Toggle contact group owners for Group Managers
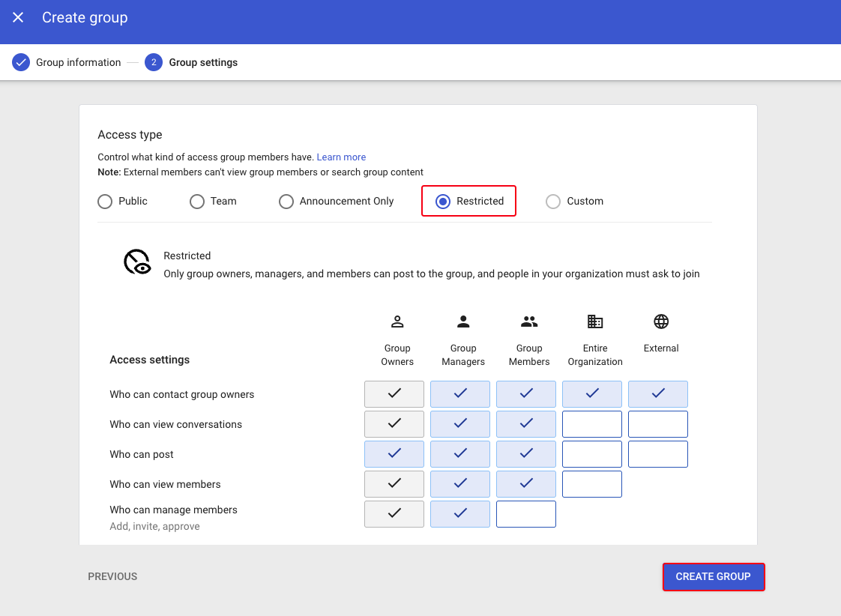 (x=460, y=394)
